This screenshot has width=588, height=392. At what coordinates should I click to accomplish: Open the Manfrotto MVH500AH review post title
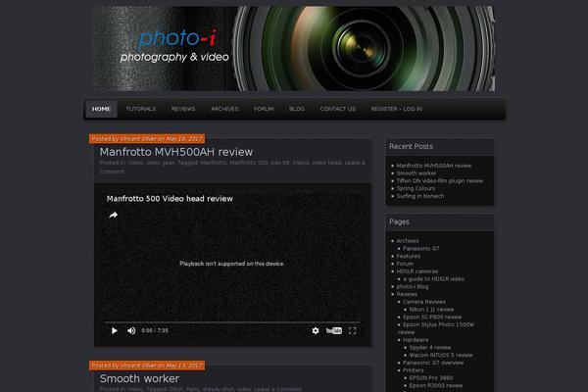coord(176,153)
